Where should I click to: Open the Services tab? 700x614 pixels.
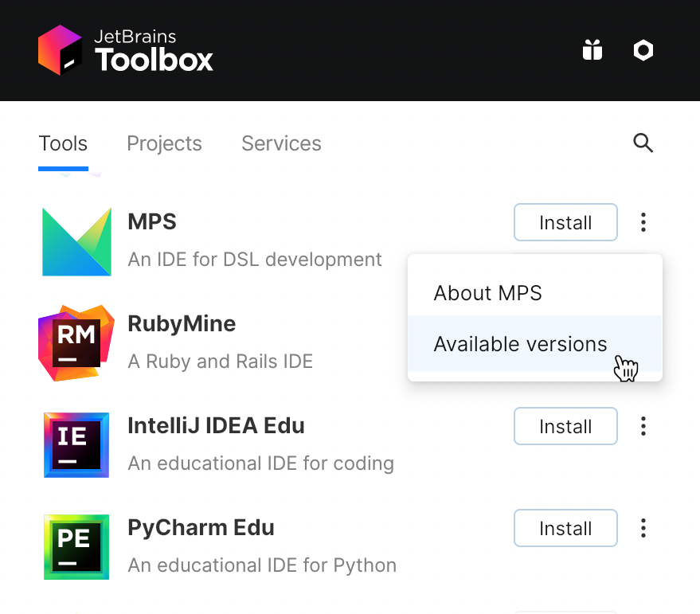[x=281, y=143]
